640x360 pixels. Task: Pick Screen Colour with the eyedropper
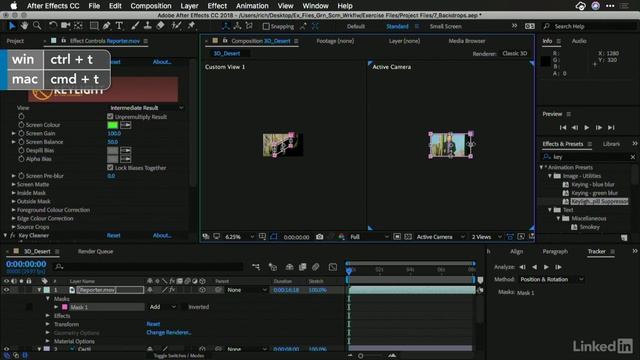[126, 125]
